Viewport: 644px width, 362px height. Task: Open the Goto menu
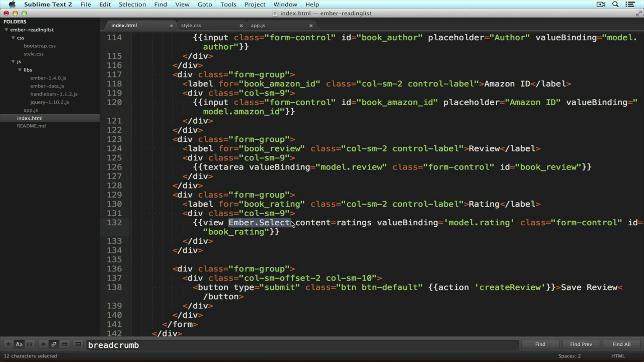(x=205, y=5)
